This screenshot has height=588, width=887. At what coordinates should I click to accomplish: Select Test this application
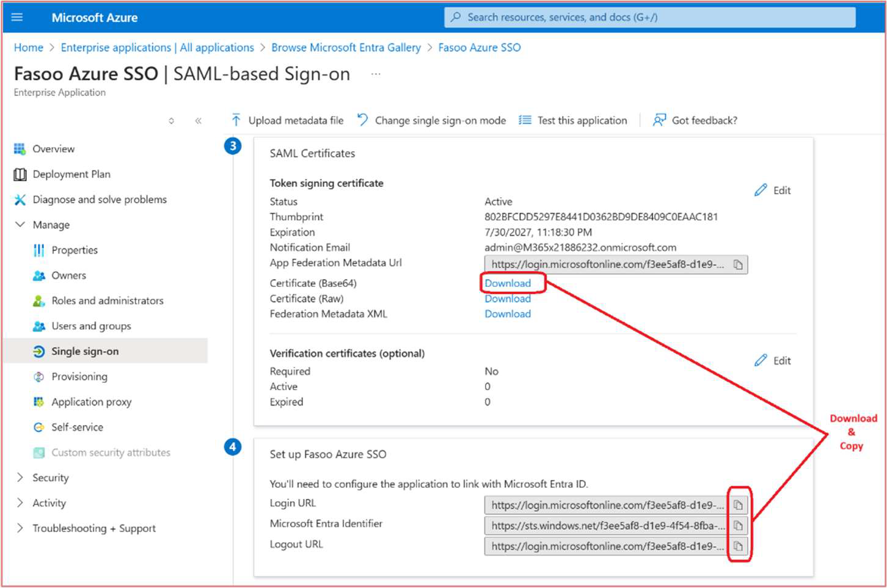(582, 120)
